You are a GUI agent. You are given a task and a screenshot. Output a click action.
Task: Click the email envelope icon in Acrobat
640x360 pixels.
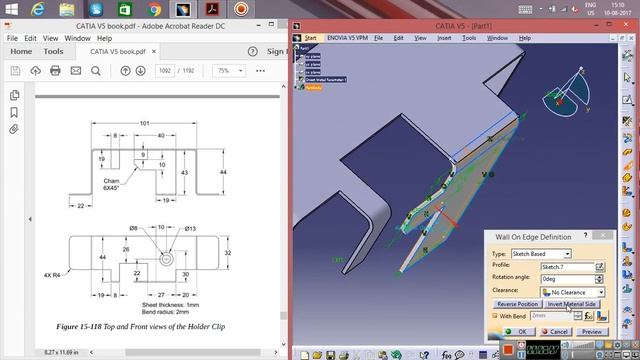tap(76, 71)
